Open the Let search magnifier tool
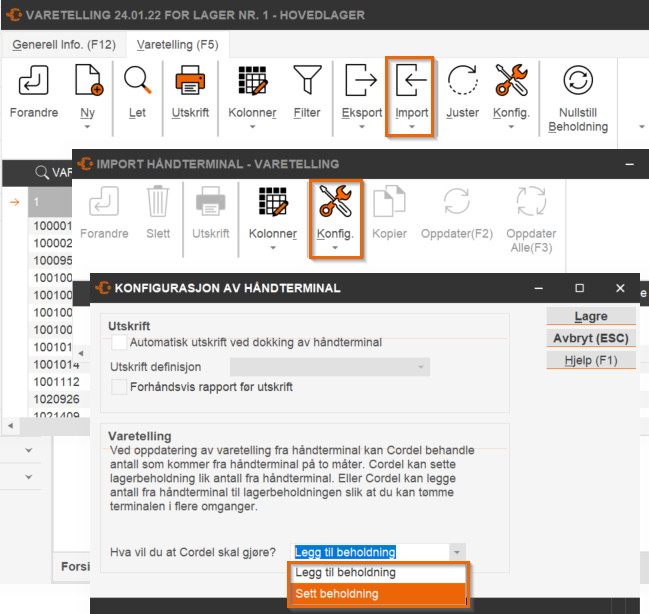 (x=137, y=80)
